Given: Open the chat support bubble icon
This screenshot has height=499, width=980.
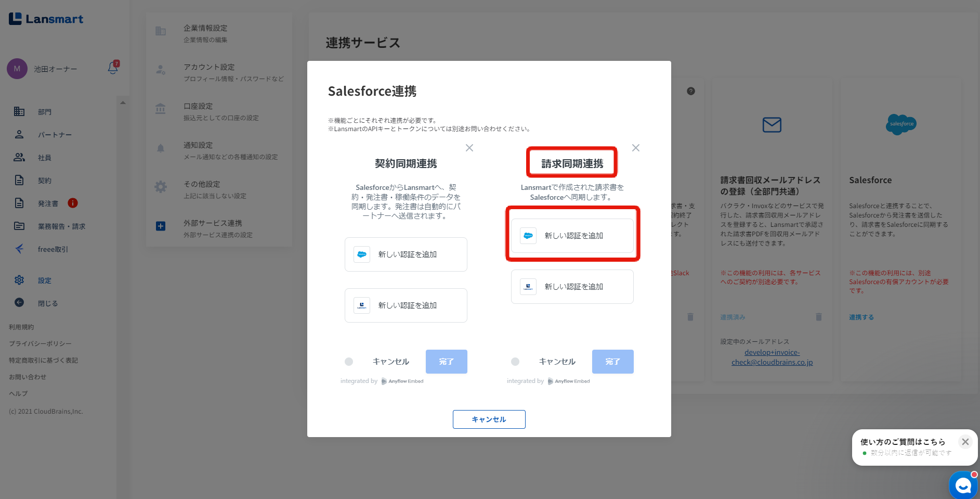Looking at the screenshot, I should pos(963,485).
